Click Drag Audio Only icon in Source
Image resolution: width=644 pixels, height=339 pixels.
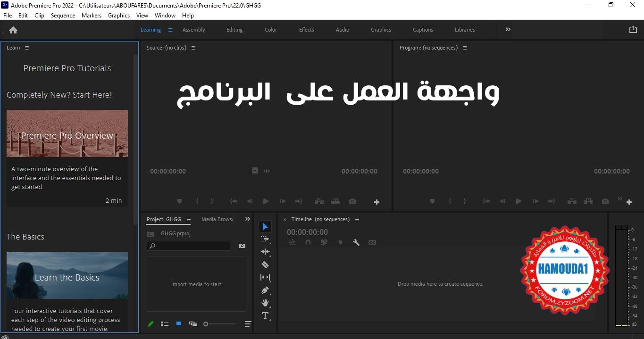[267, 171]
